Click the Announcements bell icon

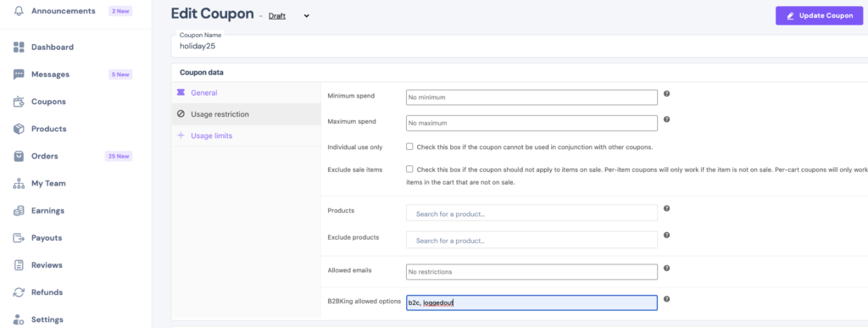[x=19, y=11]
